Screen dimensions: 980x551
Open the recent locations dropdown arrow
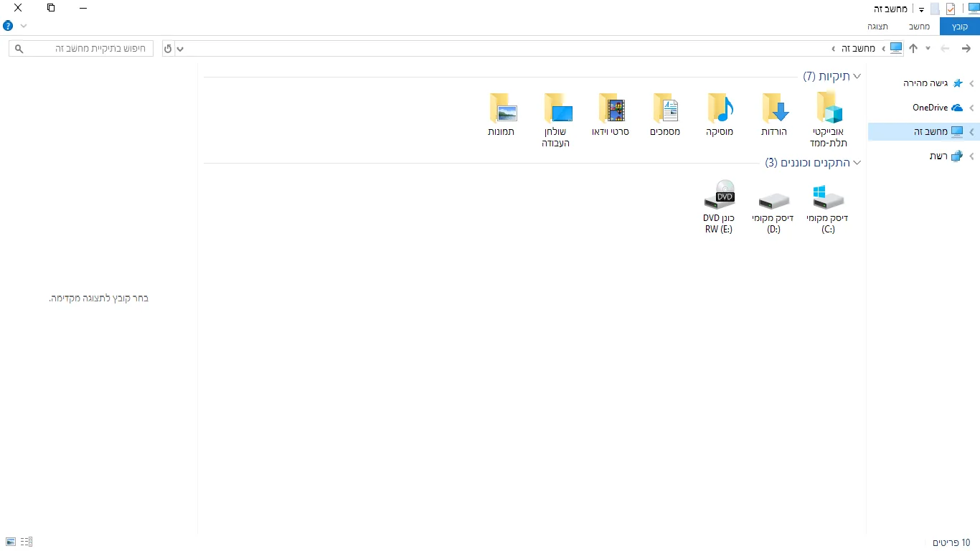pos(928,48)
